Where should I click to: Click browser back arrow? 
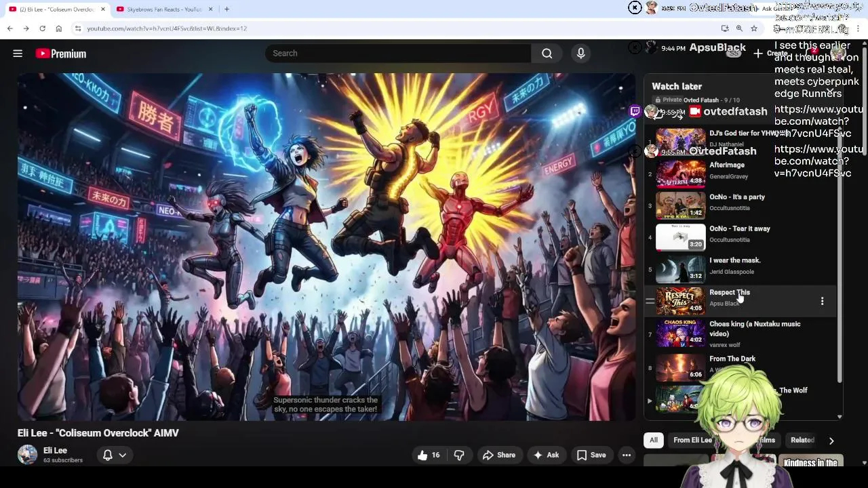pyautogui.click(x=9, y=28)
